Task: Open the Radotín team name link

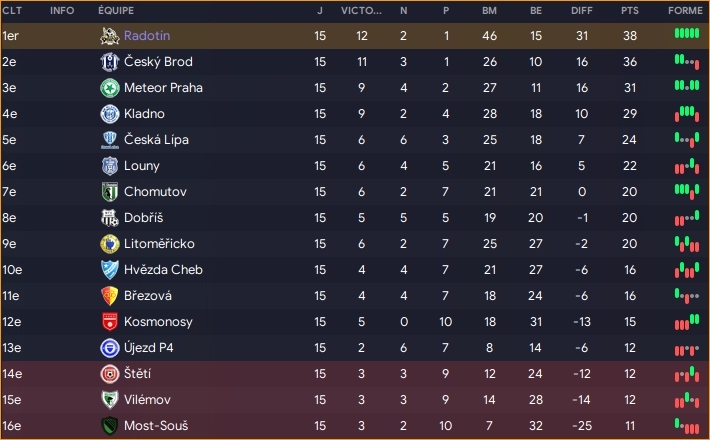Action: coord(147,36)
